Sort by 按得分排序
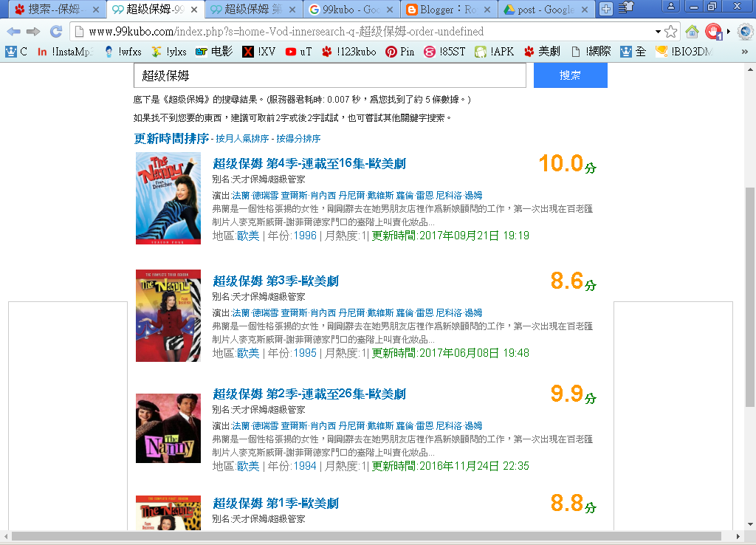 coord(298,139)
